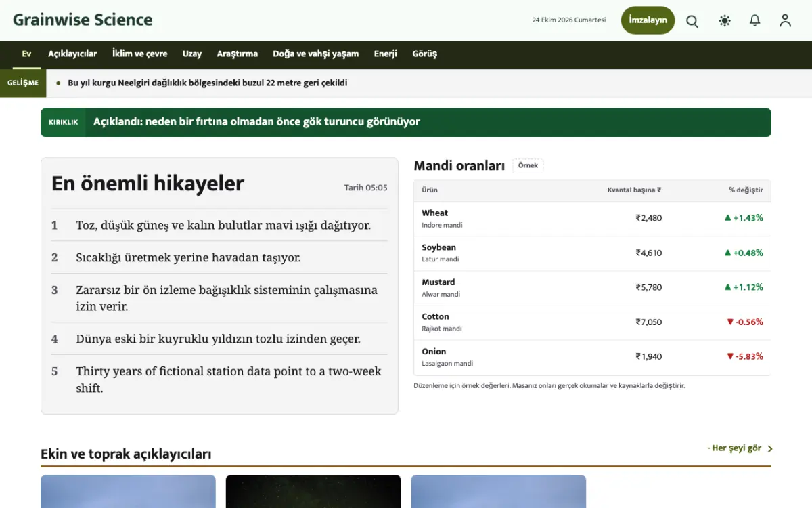Click the GELİŞME ticker label

(23, 83)
